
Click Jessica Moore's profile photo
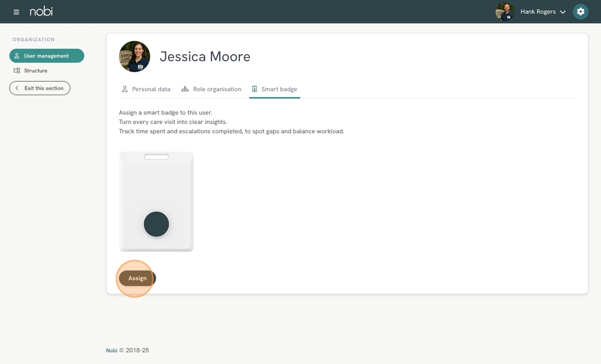point(135,57)
